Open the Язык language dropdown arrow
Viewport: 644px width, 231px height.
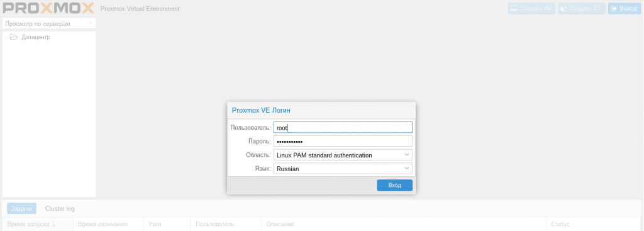(x=407, y=169)
